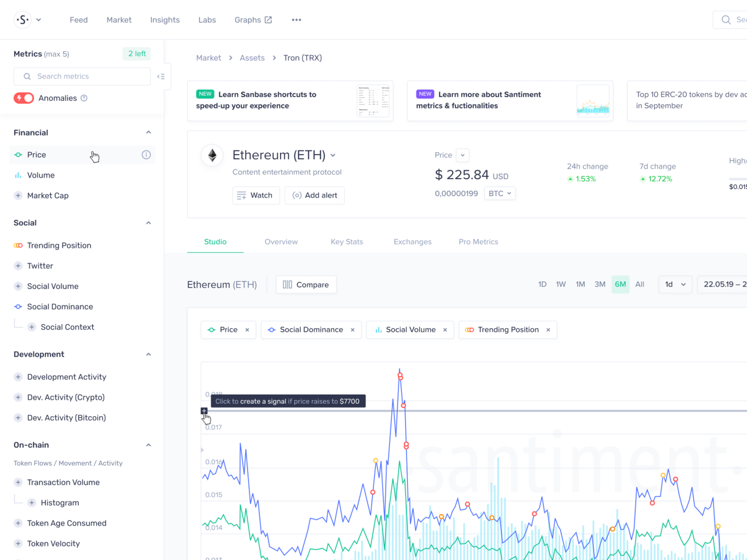Add Token Age Consumed plus icon
747x560 pixels.
click(x=18, y=523)
